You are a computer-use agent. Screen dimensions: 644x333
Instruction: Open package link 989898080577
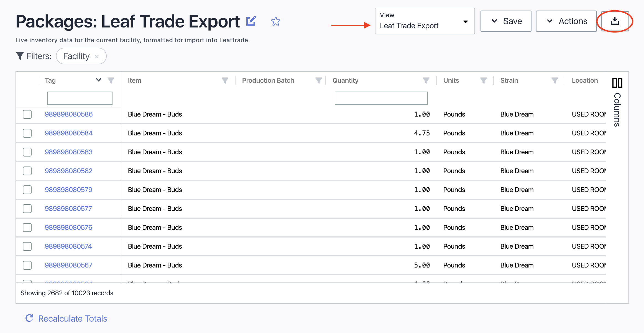(x=68, y=209)
